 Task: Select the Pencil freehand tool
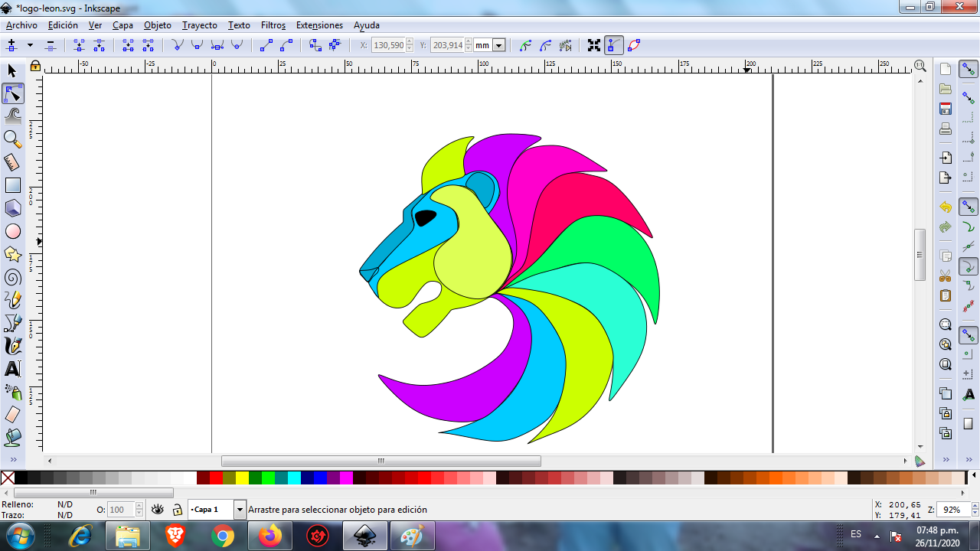pos(12,300)
